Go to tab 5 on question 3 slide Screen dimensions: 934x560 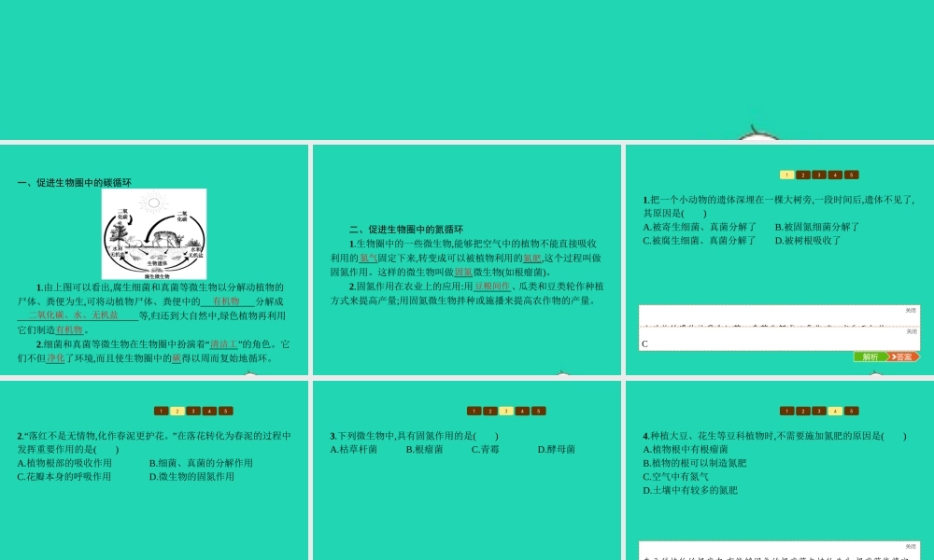pyautogui.click(x=538, y=411)
